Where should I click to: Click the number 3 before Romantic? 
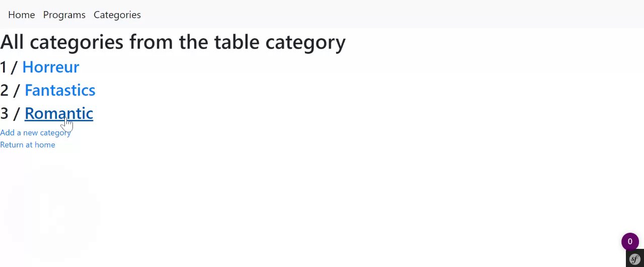(x=5, y=113)
